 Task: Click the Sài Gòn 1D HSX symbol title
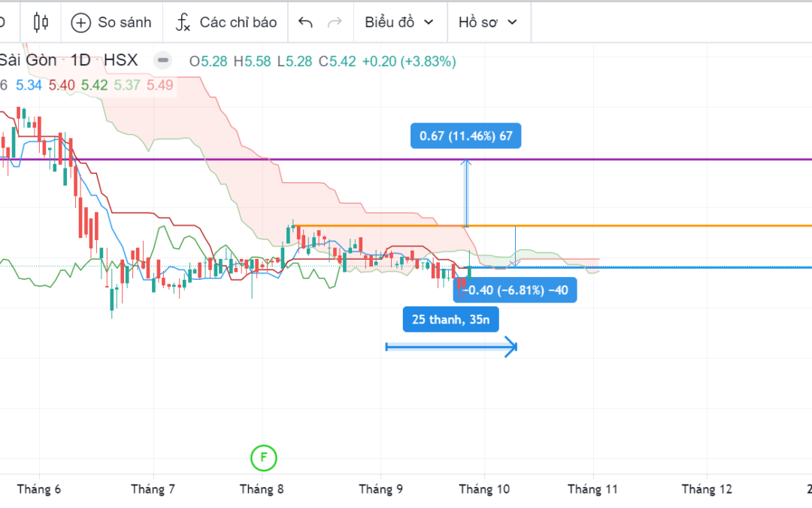click(x=68, y=61)
